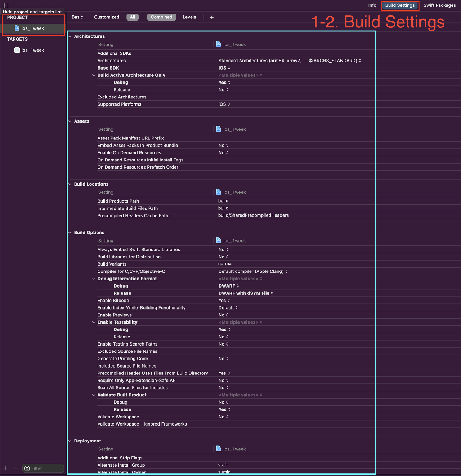461x476 pixels.
Task: Change Enable Previews value
Action: click(x=223, y=315)
